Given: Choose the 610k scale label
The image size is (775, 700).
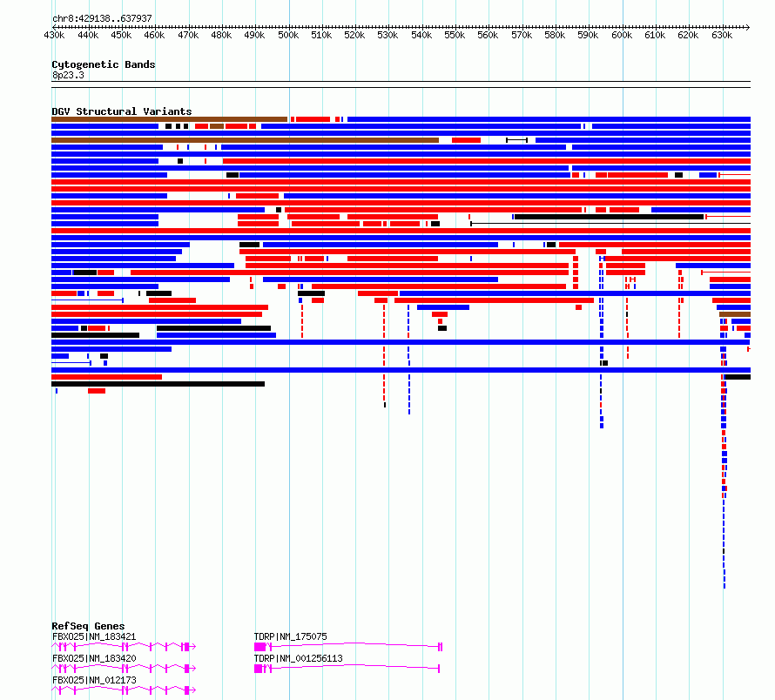Looking at the screenshot, I should (x=655, y=35).
